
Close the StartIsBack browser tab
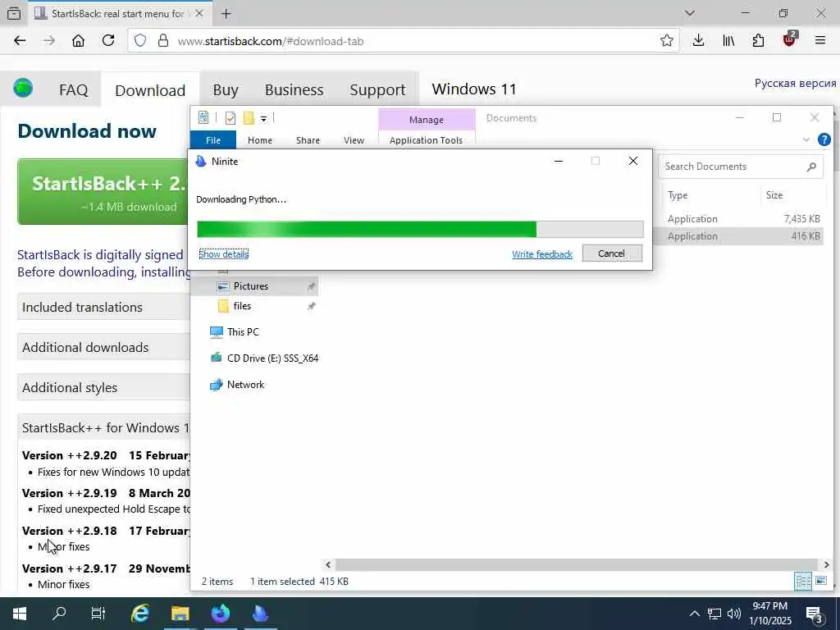point(199,13)
